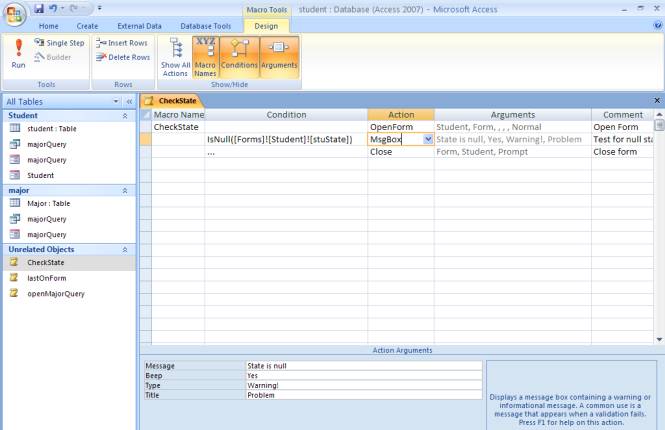Click the CheckState macro name cell
665x430 pixels.
click(178, 127)
